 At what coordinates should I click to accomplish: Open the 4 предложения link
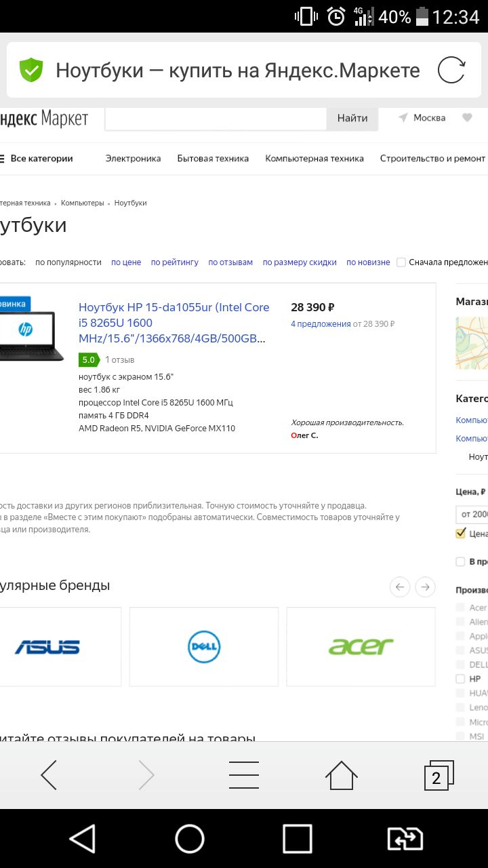(x=321, y=324)
